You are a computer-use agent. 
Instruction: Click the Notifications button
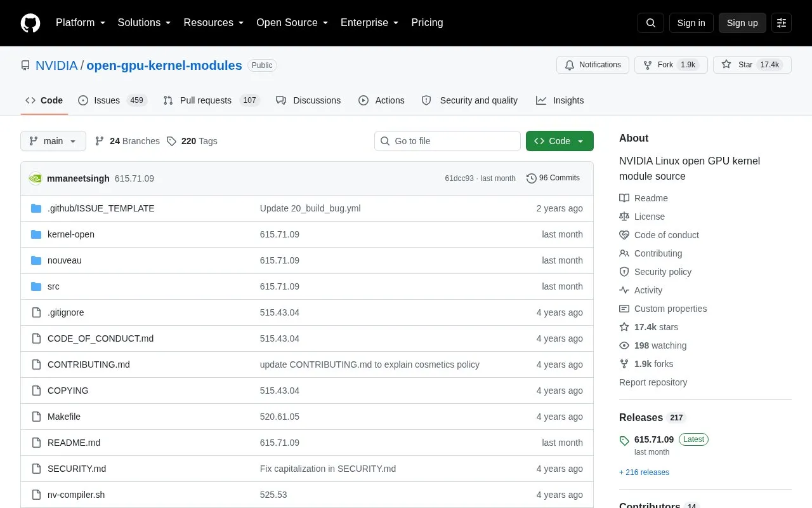coord(593,65)
